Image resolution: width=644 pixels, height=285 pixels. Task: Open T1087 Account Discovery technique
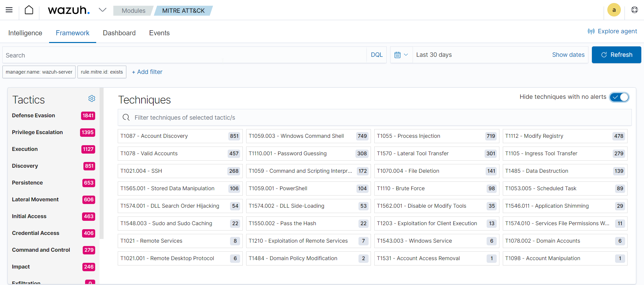click(x=180, y=136)
